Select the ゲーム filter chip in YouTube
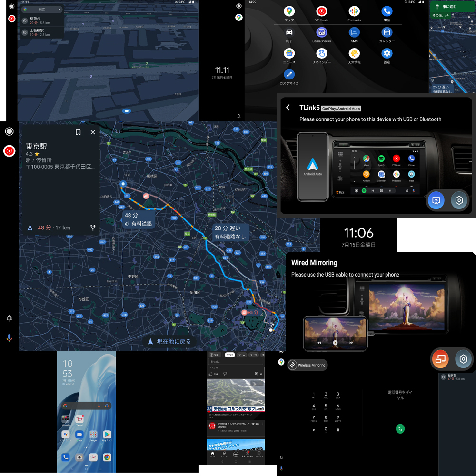 point(242,355)
